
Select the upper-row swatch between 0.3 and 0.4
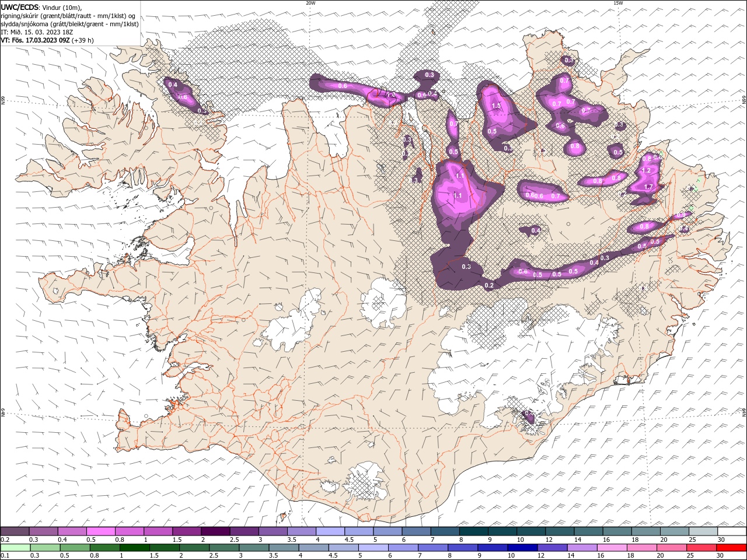pyautogui.click(x=43, y=531)
